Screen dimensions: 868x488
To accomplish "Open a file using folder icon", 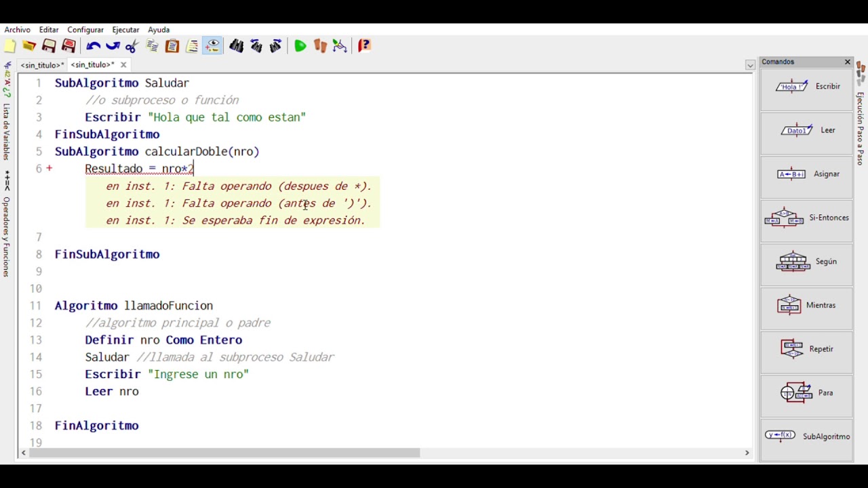I will click(29, 46).
